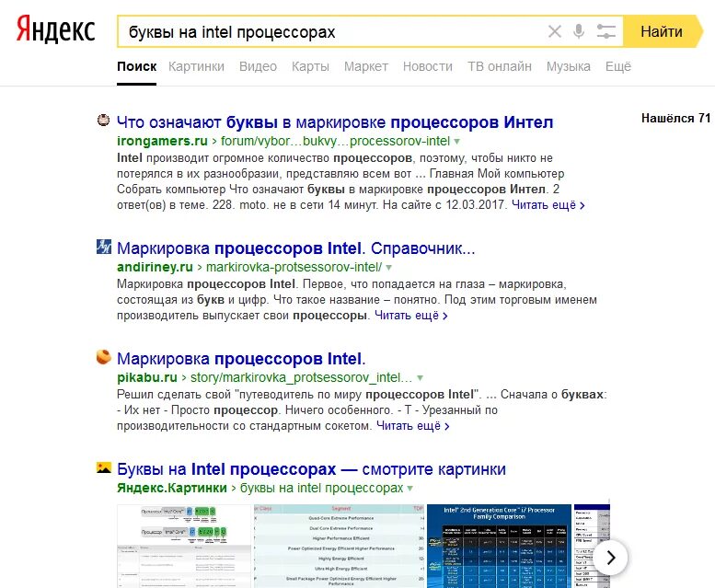715x588 pixels.
Task: Open the Карты tab
Action: click(310, 66)
